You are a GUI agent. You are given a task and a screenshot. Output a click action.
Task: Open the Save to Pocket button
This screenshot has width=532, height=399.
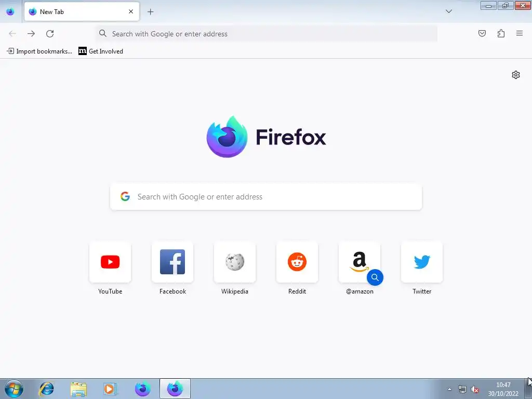[482, 33]
